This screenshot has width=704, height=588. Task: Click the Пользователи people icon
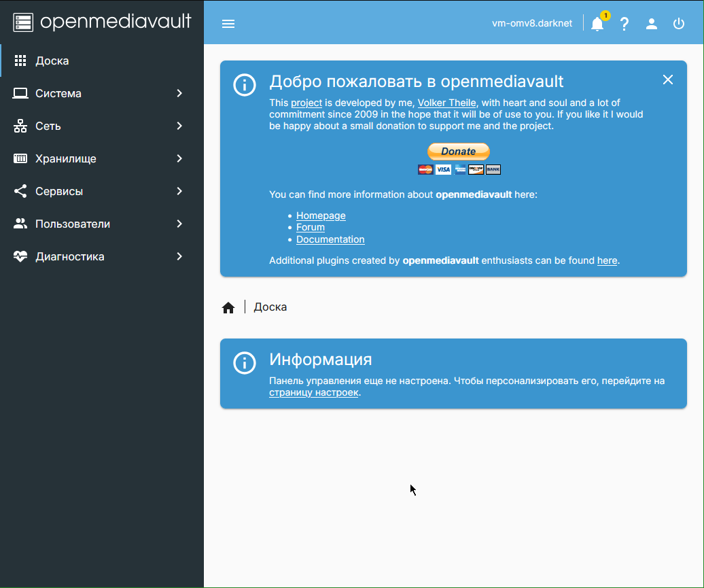pyautogui.click(x=20, y=224)
